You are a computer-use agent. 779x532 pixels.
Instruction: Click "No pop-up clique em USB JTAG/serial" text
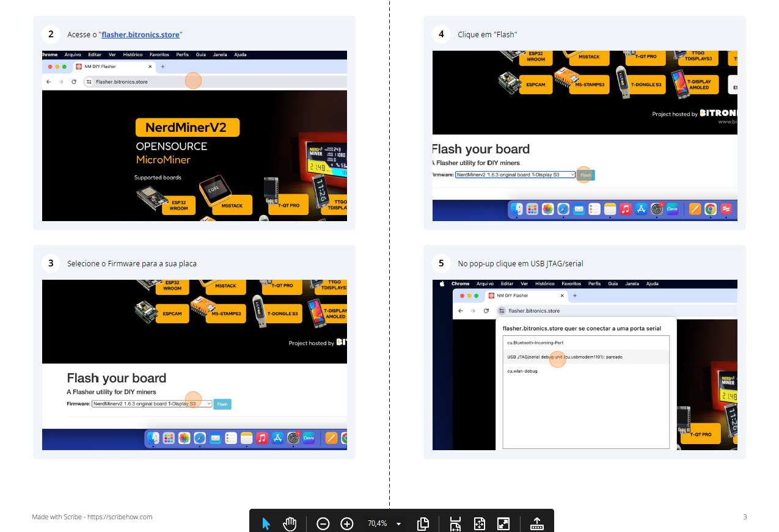pos(521,264)
